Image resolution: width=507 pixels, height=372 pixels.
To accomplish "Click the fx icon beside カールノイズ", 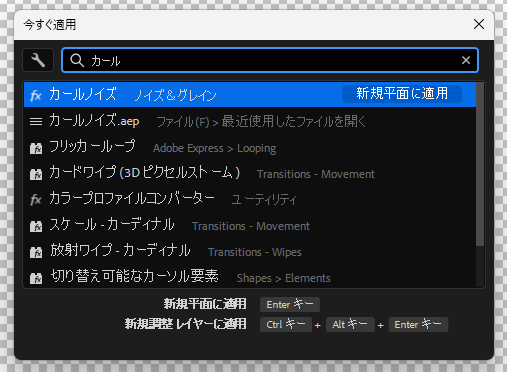I will 36,96.
